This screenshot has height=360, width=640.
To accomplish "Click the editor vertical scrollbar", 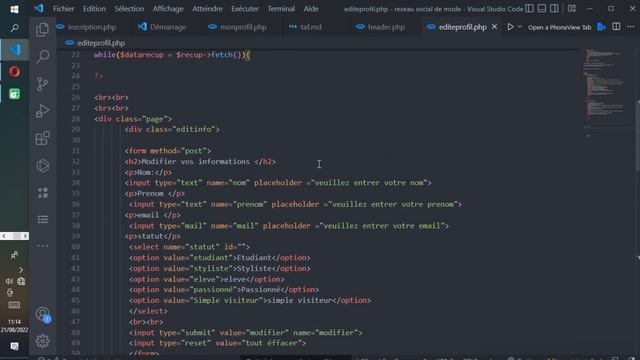I will tap(638, 135).
